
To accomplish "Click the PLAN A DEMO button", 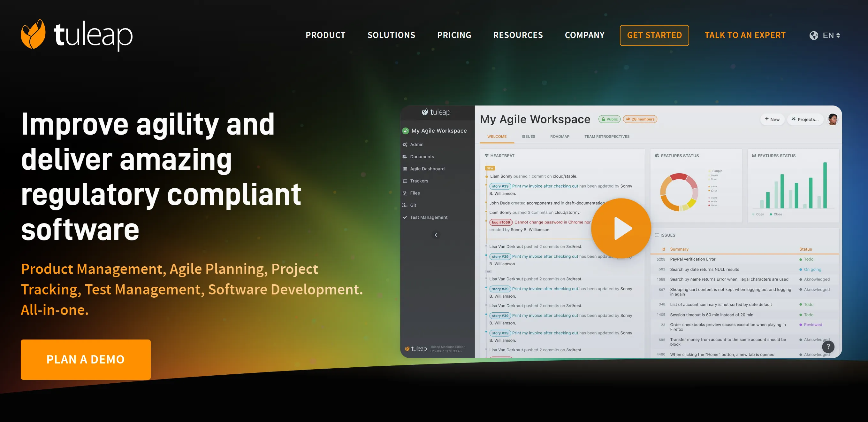I will [86, 359].
